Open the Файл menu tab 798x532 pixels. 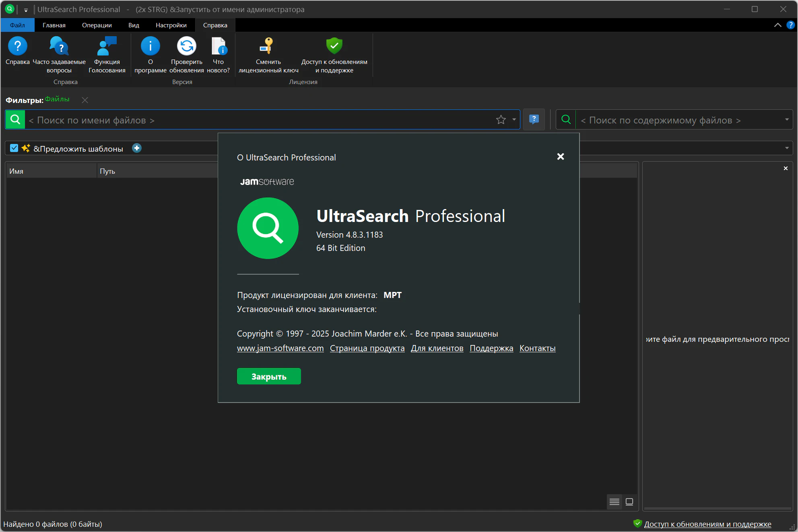(17, 25)
